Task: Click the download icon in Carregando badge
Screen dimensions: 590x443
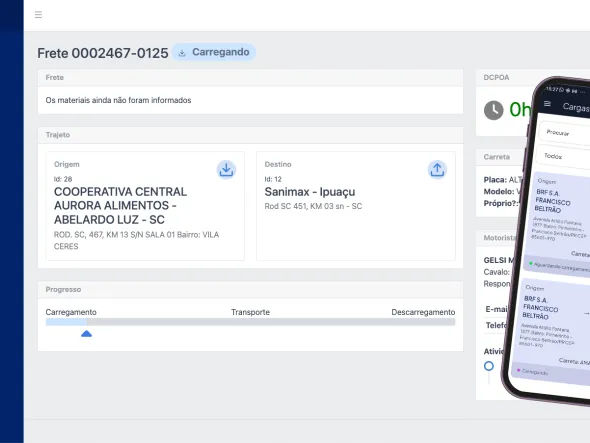Action: pyautogui.click(x=182, y=53)
